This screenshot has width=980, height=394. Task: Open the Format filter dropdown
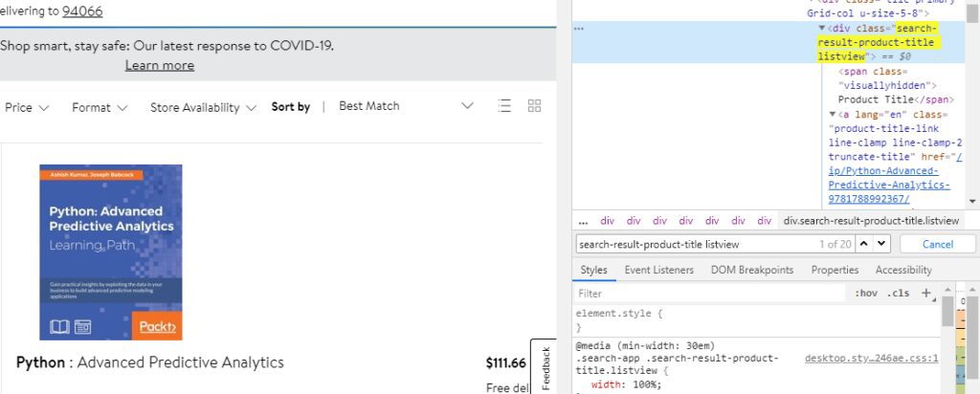100,107
